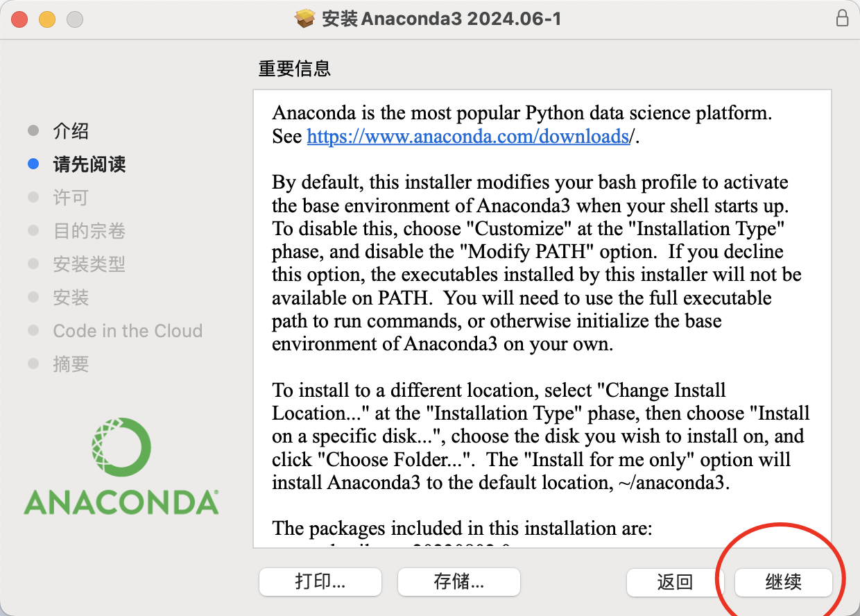Select the 许可 step
This screenshot has width=860, height=616.
[x=71, y=198]
